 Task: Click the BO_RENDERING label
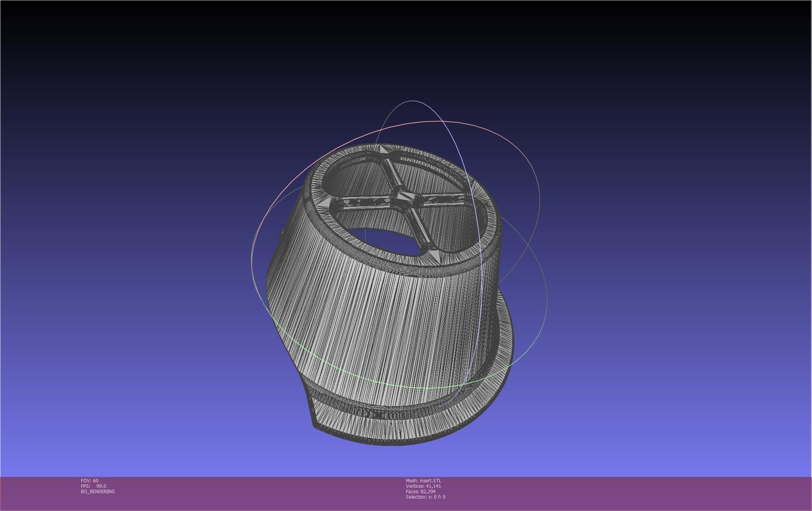(98, 491)
